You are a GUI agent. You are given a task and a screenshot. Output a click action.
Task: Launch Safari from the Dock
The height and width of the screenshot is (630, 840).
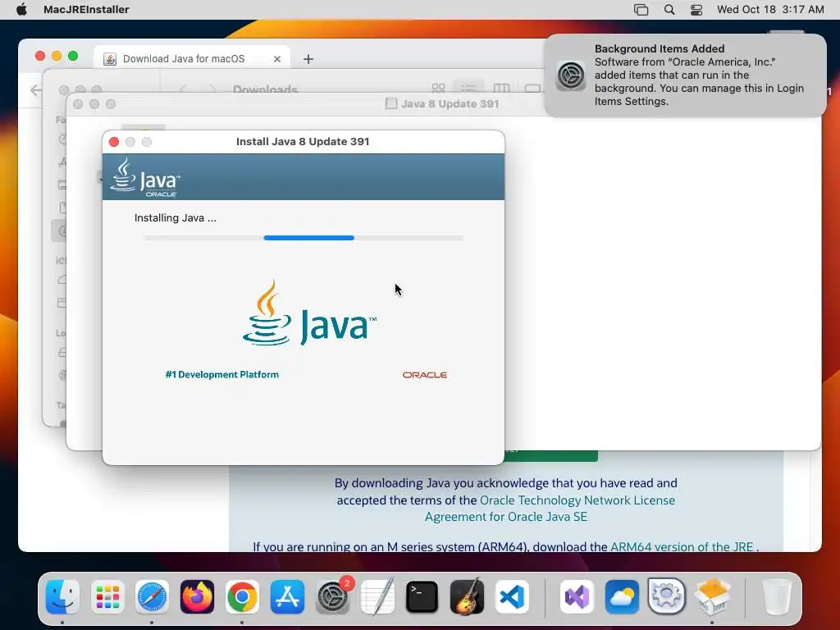[x=152, y=597]
